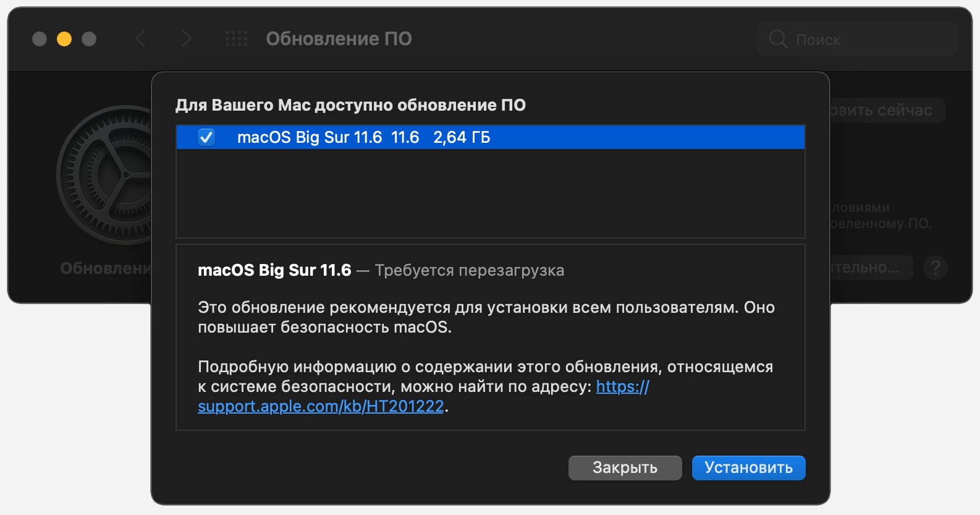Image resolution: width=980 pixels, height=515 pixels.
Task: Open the support.apple.com/kb/HT201222 link
Action: [321, 406]
